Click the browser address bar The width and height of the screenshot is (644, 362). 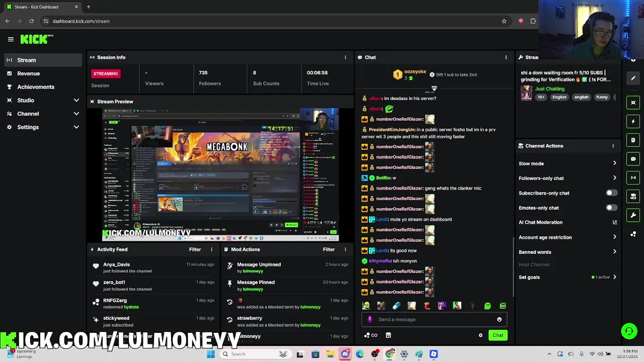point(272,21)
